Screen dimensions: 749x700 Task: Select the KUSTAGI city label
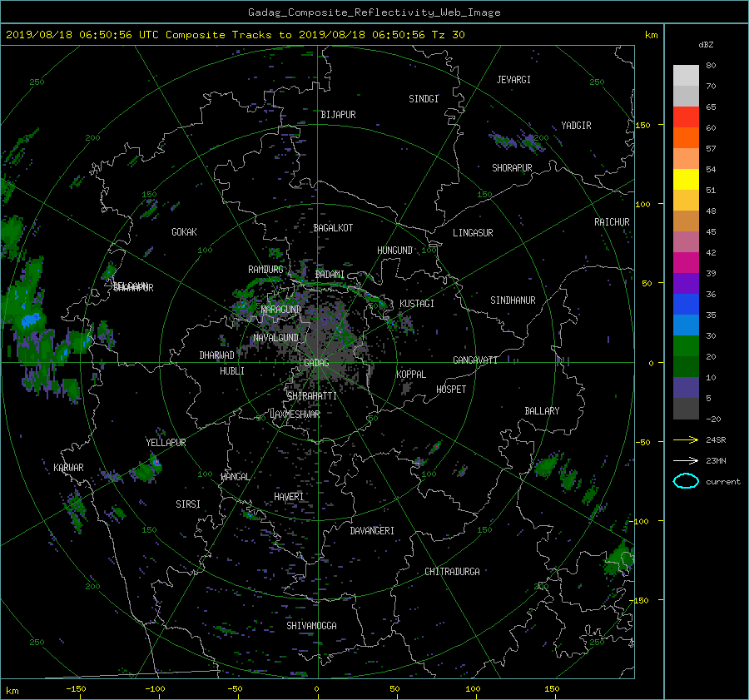[417, 304]
